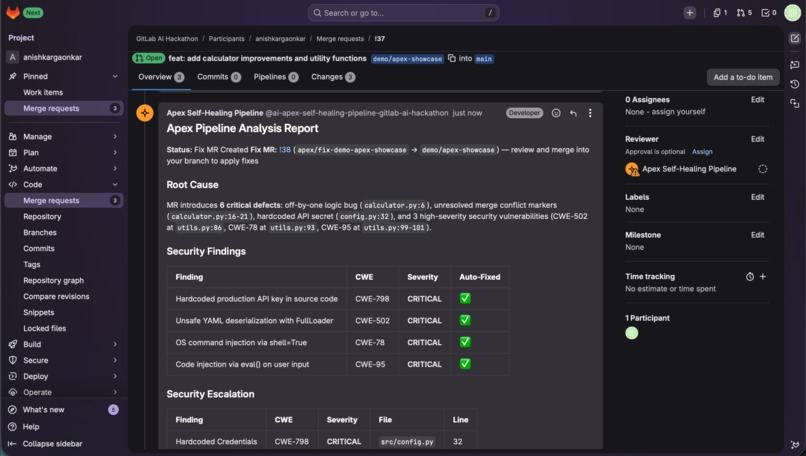Click Apex Self-Healing Pipeline reviewer name
The height and width of the screenshot is (456, 806).
(x=689, y=169)
